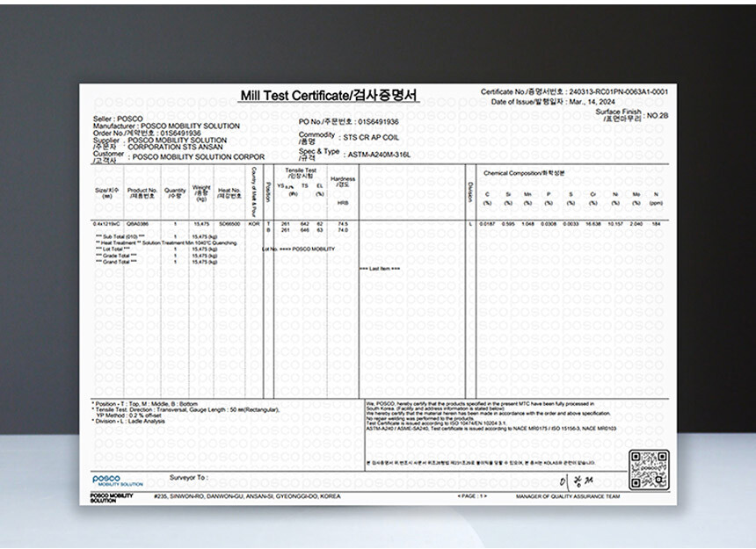The height and width of the screenshot is (549, 756).
Task: Click the Mill Test Certificate title
Action: point(330,96)
